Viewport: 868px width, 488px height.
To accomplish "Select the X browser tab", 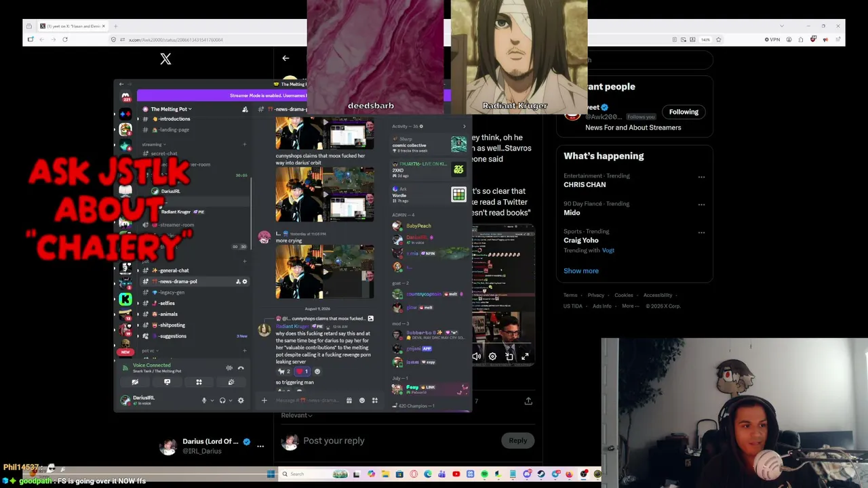I will (73, 26).
